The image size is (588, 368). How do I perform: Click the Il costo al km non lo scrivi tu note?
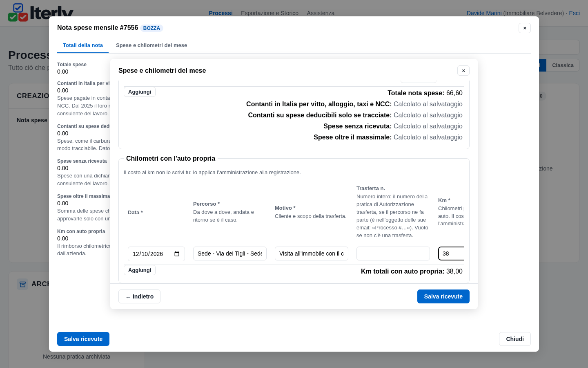(x=212, y=173)
